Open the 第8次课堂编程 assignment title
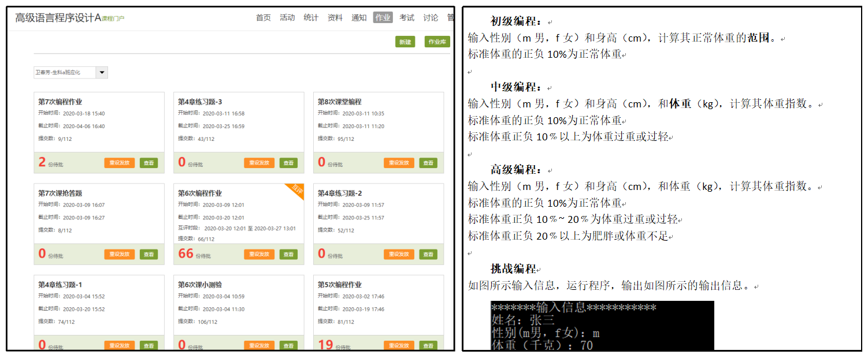 click(340, 102)
